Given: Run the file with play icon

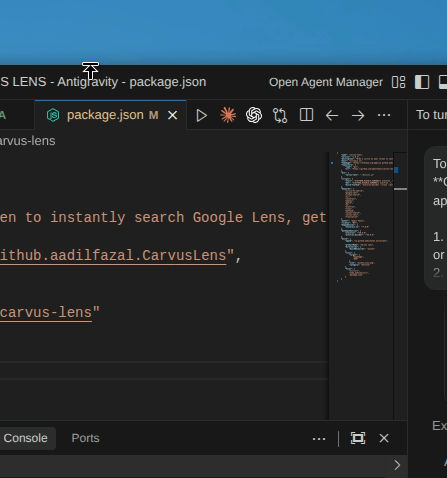Looking at the screenshot, I should point(201,115).
